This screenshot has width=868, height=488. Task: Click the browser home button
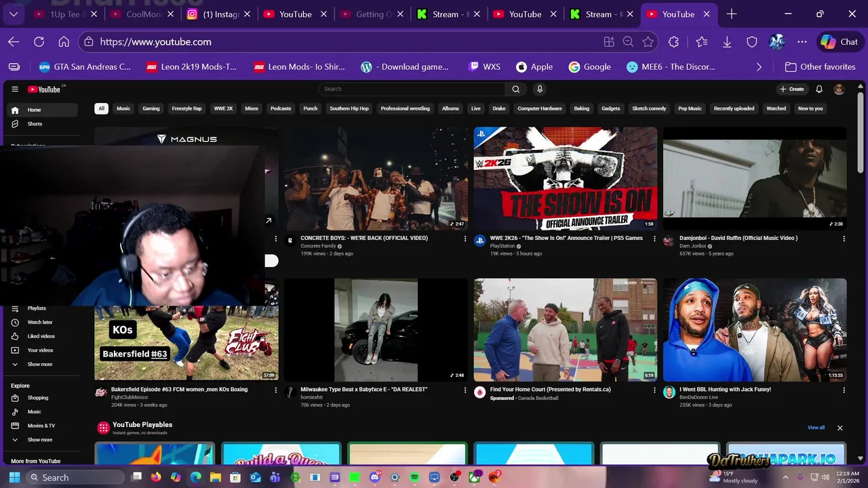64,42
